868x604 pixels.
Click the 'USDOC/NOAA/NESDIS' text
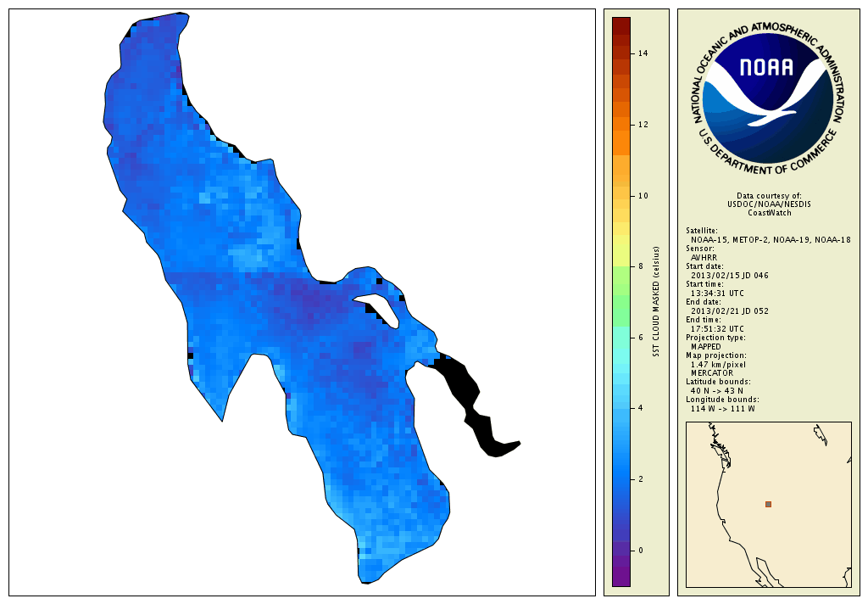click(769, 204)
